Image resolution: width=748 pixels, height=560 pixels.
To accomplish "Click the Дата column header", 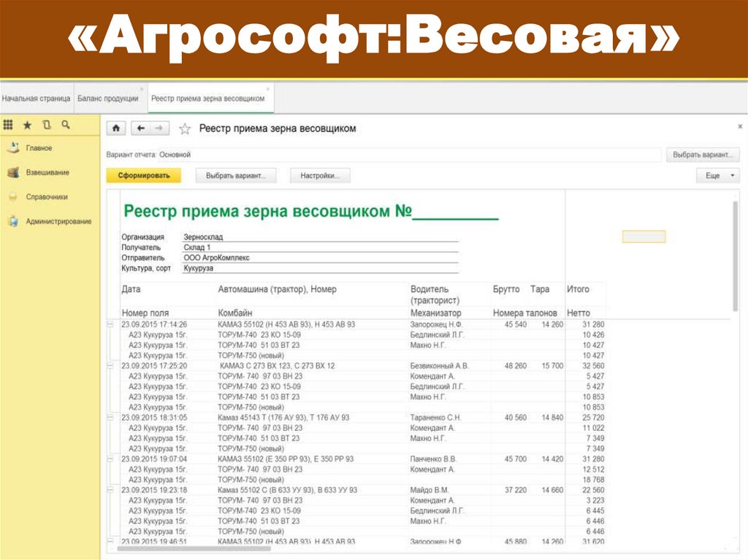I will [x=131, y=289].
